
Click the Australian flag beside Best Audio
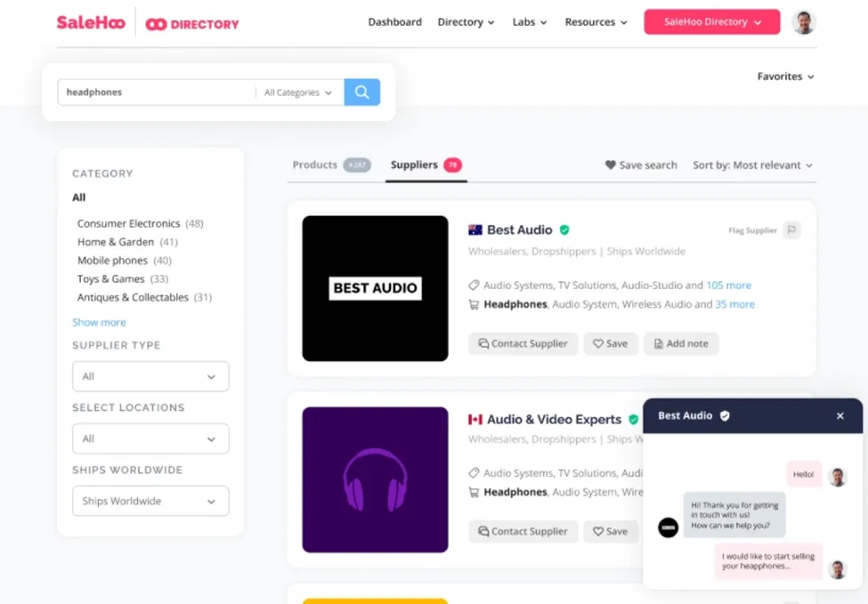[x=475, y=230]
